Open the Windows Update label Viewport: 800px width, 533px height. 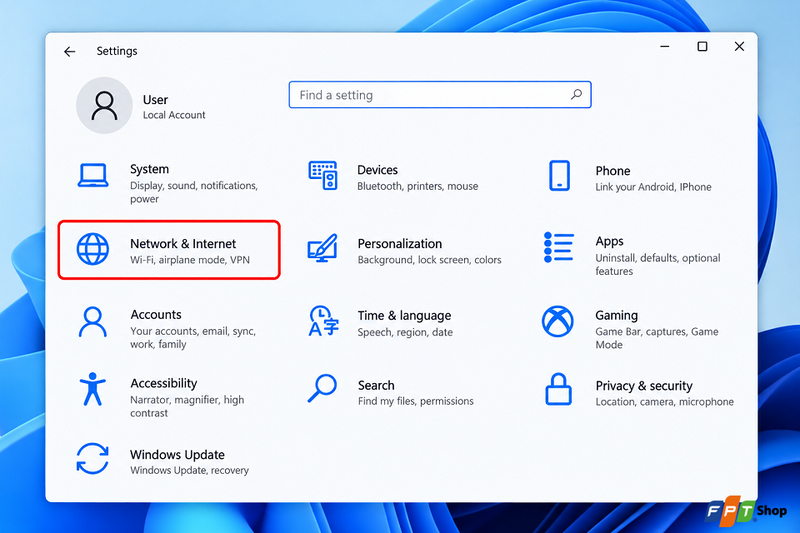[178, 454]
